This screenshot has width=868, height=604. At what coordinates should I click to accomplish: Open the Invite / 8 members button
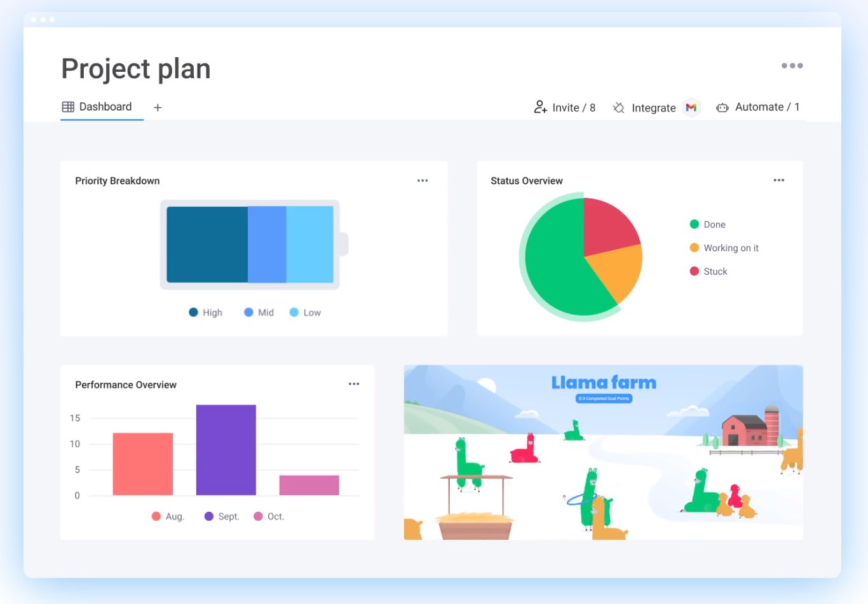click(564, 107)
